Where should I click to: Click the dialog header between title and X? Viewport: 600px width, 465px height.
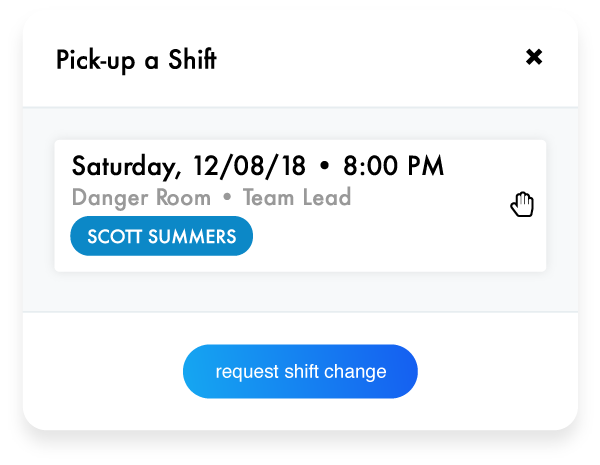pos(370,60)
